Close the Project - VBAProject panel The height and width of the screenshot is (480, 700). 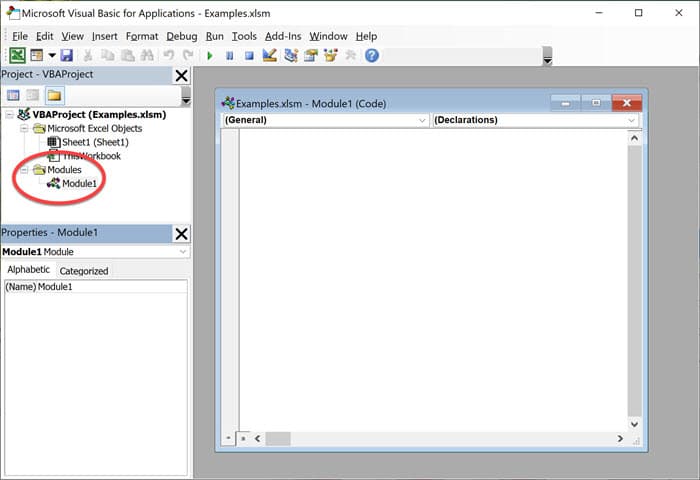[182, 75]
